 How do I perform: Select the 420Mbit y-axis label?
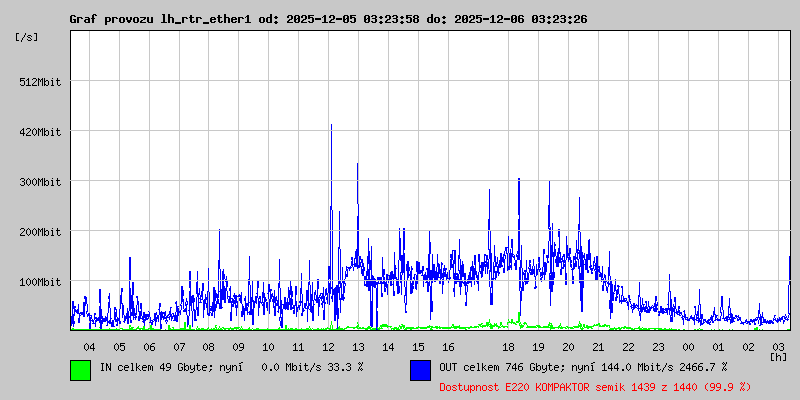pyautogui.click(x=41, y=132)
